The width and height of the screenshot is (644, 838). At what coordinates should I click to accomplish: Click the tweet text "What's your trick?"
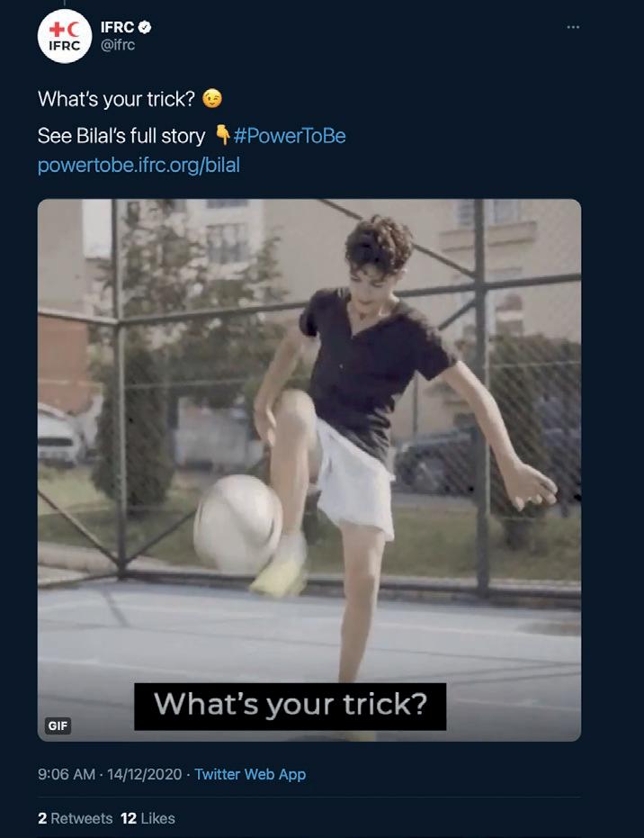pos(116,99)
